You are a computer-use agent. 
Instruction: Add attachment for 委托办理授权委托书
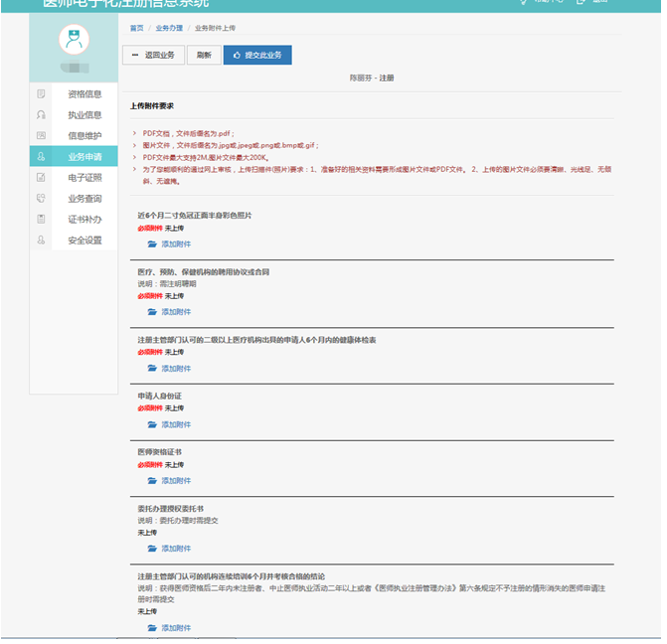pyautogui.click(x=169, y=548)
